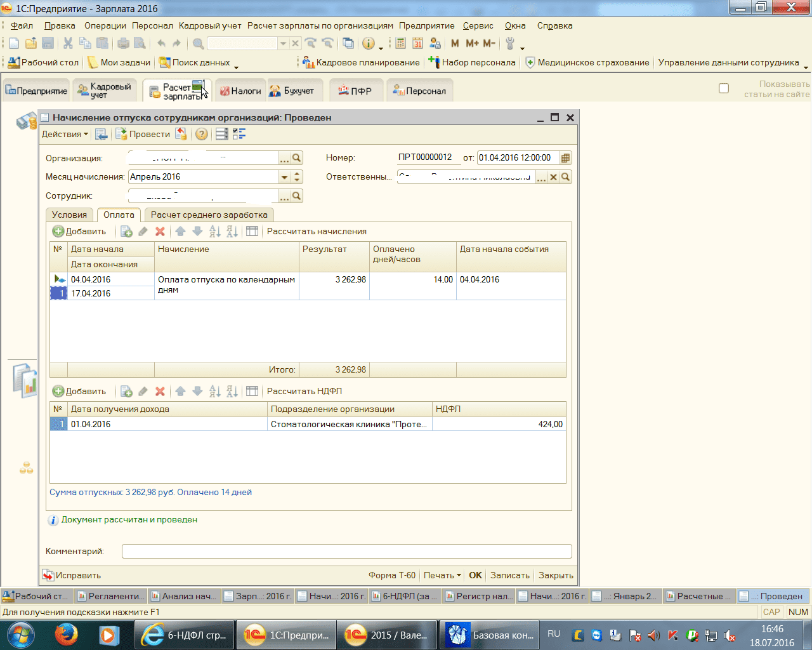
Task: Expand the Печать dropdown button
Action: (442, 575)
